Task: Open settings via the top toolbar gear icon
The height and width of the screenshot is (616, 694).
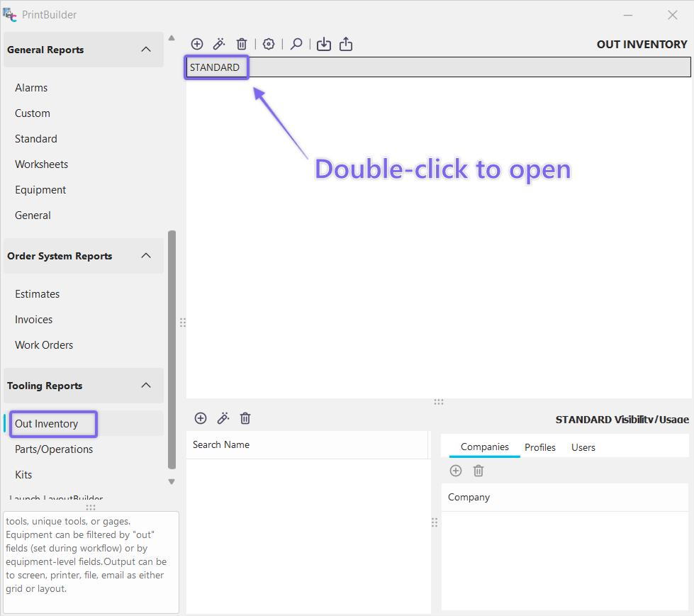Action: pos(269,45)
